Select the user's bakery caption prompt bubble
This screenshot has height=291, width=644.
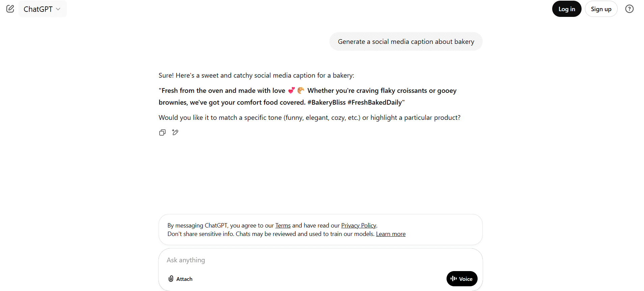[405, 41]
